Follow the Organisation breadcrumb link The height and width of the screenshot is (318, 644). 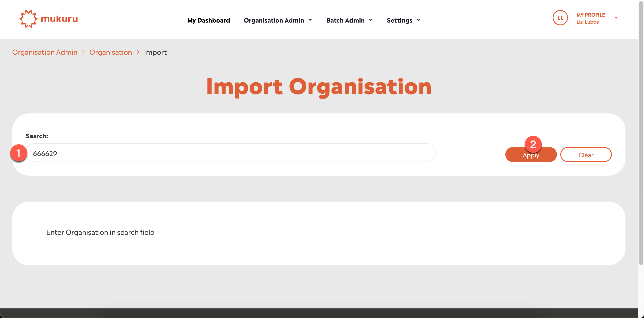111,52
